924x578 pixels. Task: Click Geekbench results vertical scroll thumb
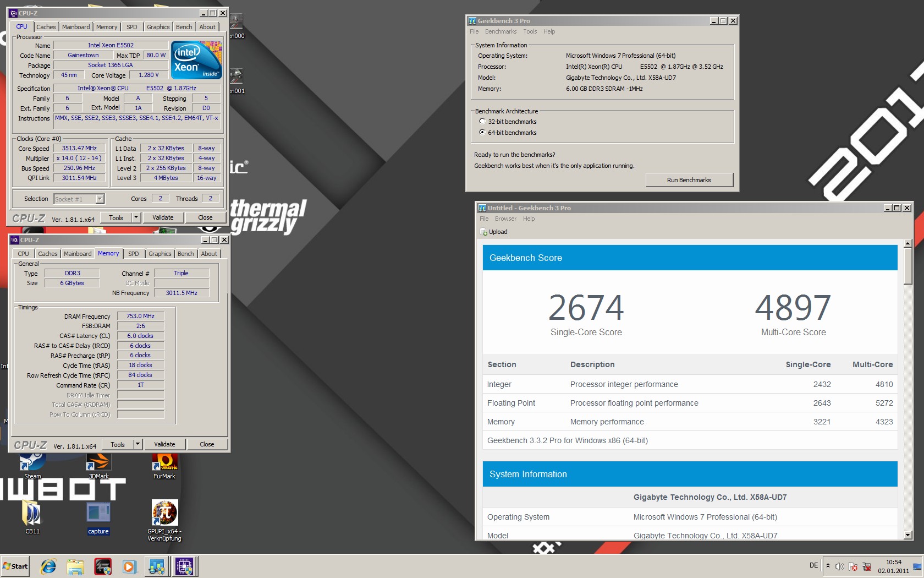coord(908,266)
